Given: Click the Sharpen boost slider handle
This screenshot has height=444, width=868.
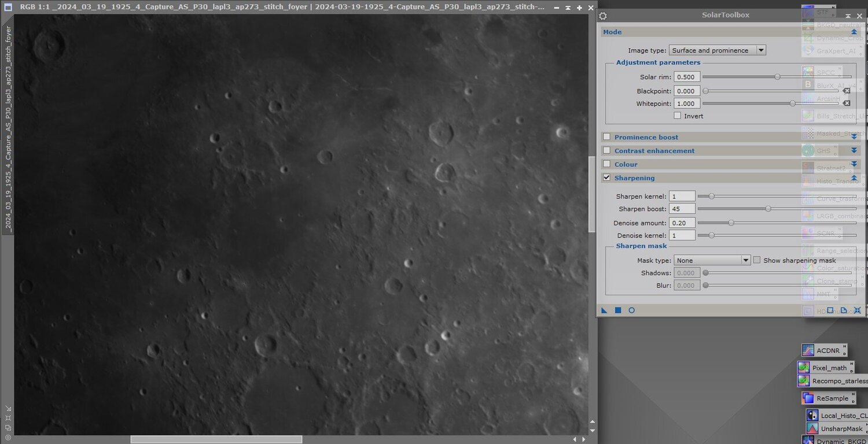Looking at the screenshot, I should 768,209.
